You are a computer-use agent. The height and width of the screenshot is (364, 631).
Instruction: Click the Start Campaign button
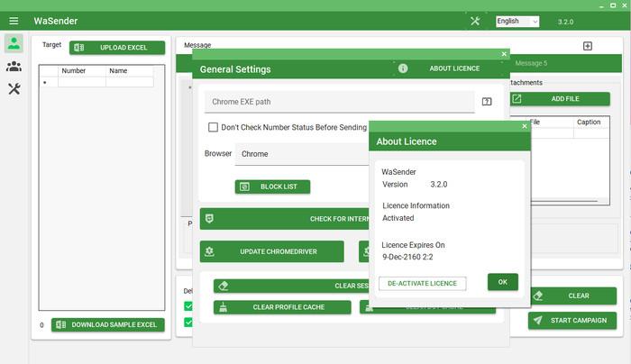point(572,320)
